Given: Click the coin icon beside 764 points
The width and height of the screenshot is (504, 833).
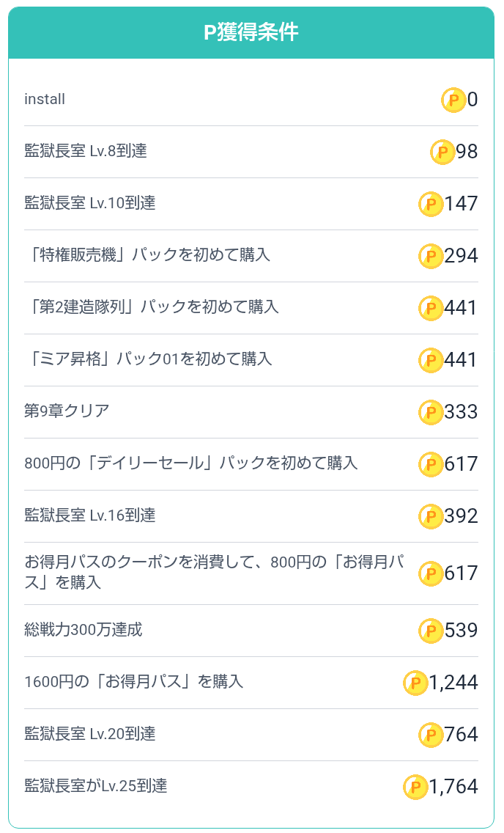Looking at the screenshot, I should [x=431, y=735].
